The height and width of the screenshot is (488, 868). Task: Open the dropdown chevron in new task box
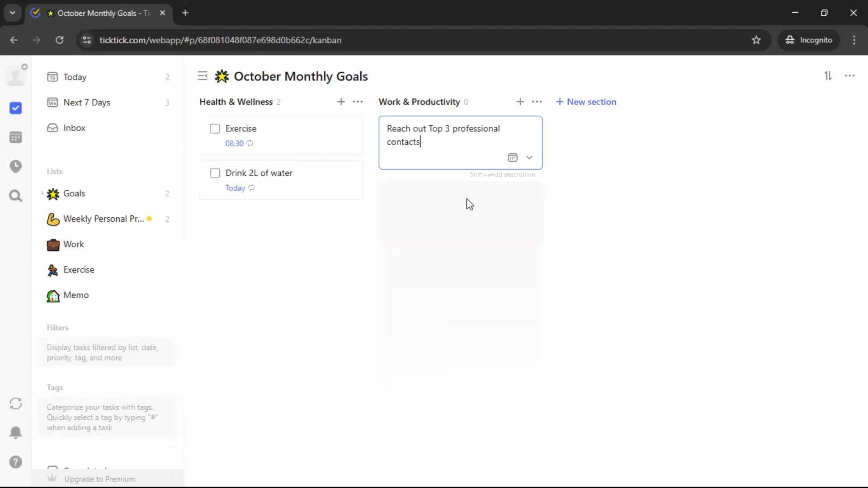pos(529,158)
